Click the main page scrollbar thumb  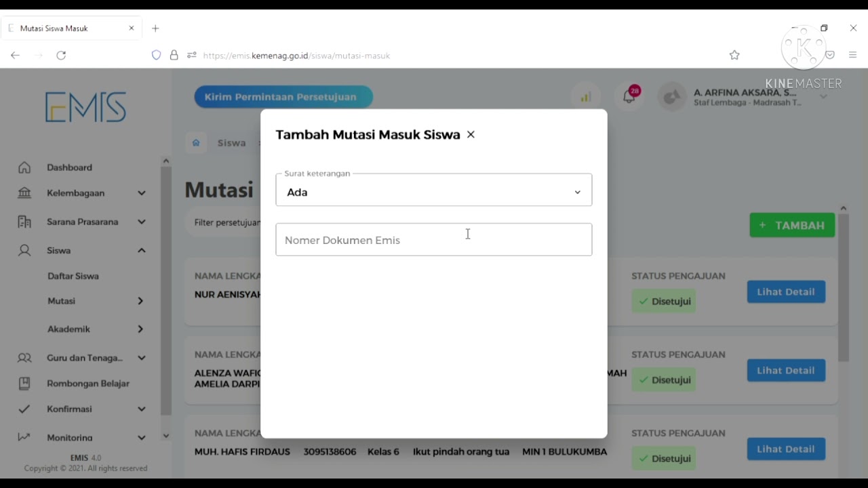pyautogui.click(x=844, y=287)
